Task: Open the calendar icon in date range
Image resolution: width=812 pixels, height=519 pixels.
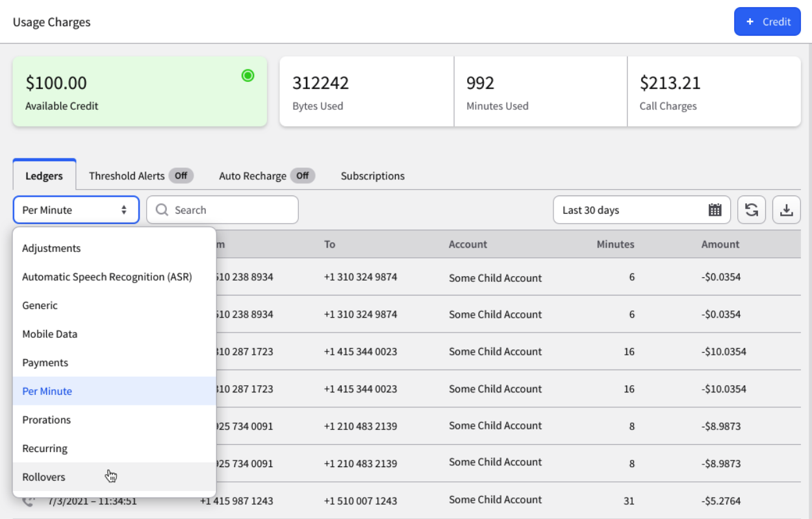Action: coord(715,210)
